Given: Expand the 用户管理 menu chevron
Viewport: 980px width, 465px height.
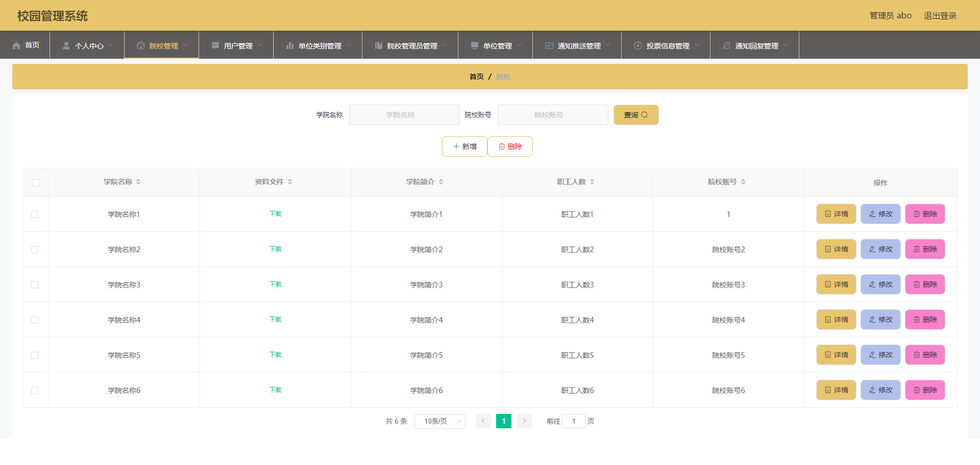Looking at the screenshot, I should click(260, 45).
